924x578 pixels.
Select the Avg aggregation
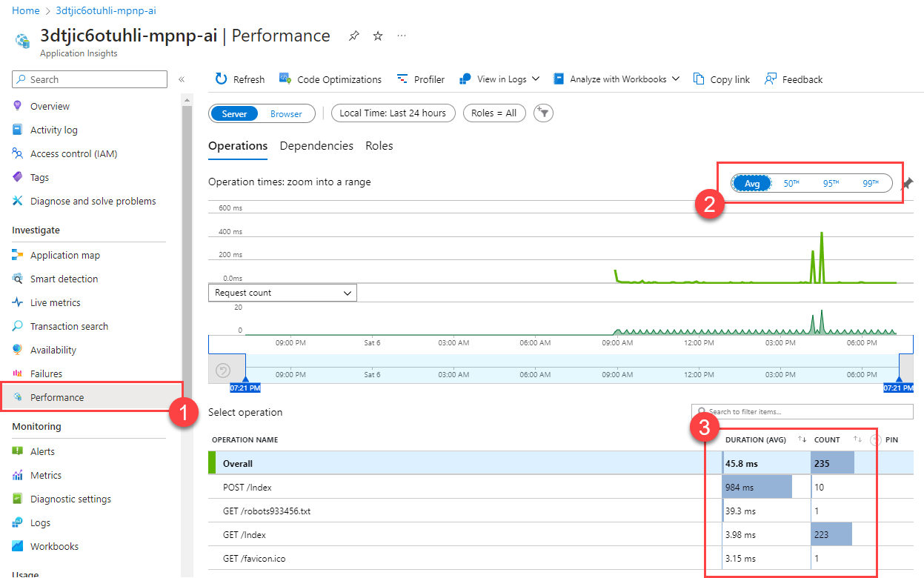pyautogui.click(x=752, y=183)
